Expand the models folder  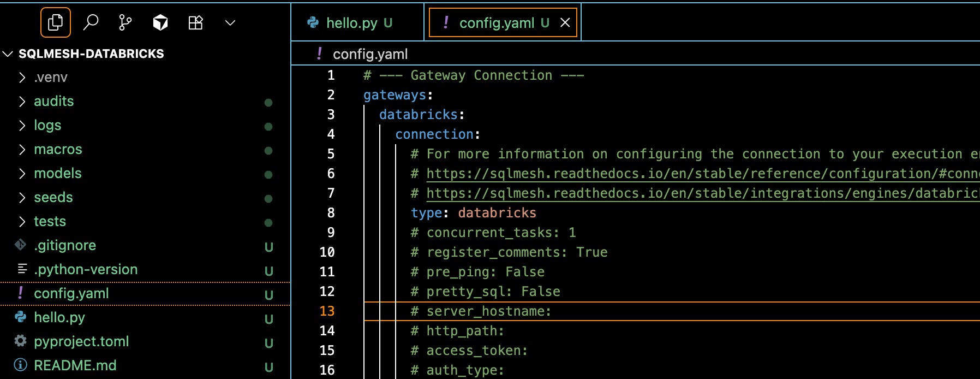point(22,174)
